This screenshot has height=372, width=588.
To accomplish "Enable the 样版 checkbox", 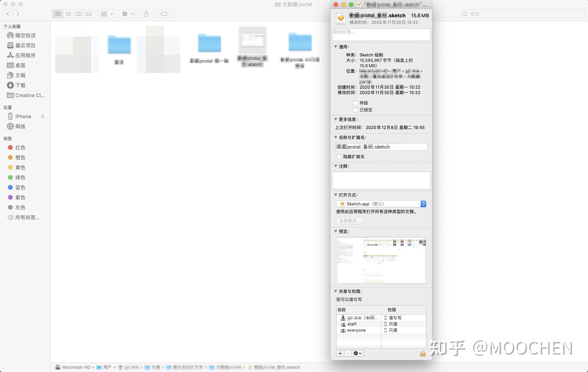I will point(355,103).
